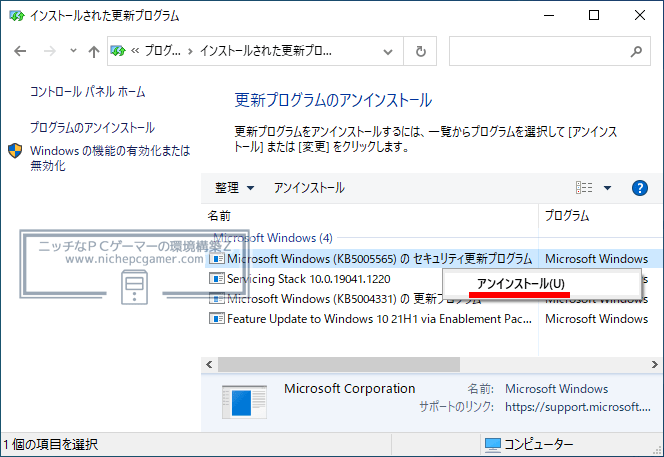664x457 pixels.
Task: Open Control Panel Home link
Action: [x=88, y=91]
